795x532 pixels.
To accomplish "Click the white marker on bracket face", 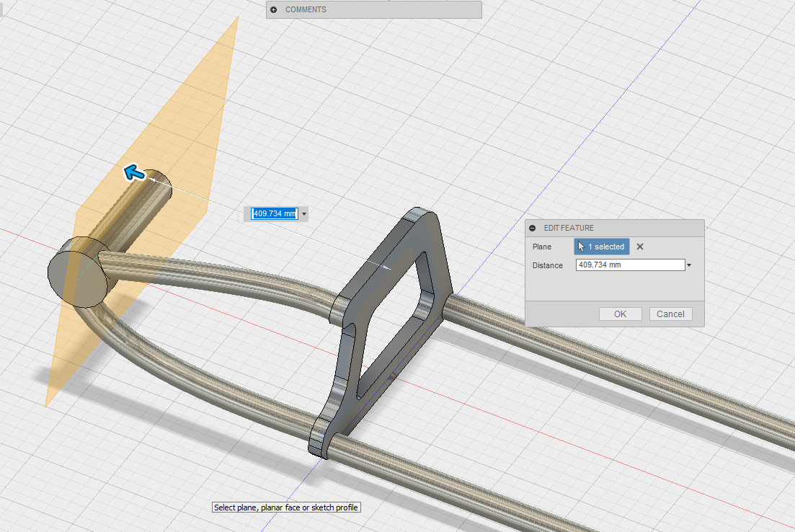I will [388, 267].
